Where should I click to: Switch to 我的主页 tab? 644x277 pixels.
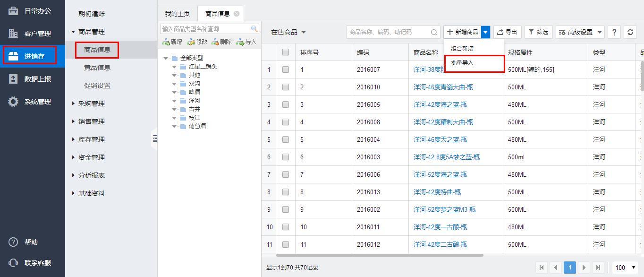click(x=177, y=14)
